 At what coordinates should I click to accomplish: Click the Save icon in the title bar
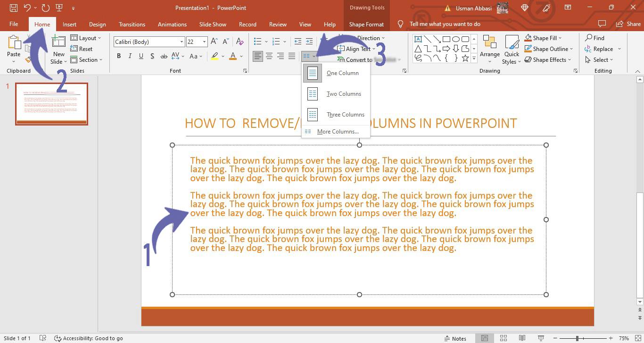13,8
